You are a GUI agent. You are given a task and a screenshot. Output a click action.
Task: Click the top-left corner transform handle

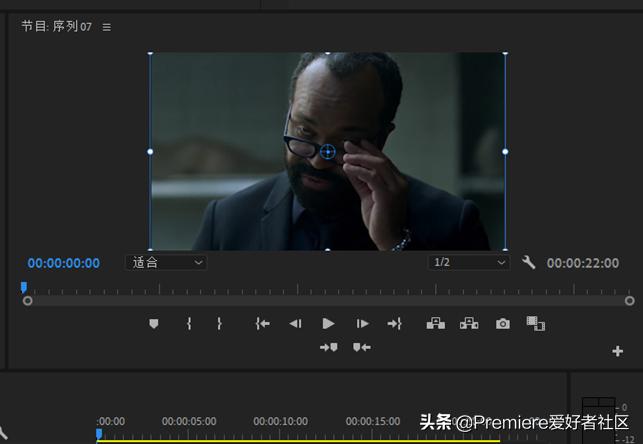pos(150,53)
